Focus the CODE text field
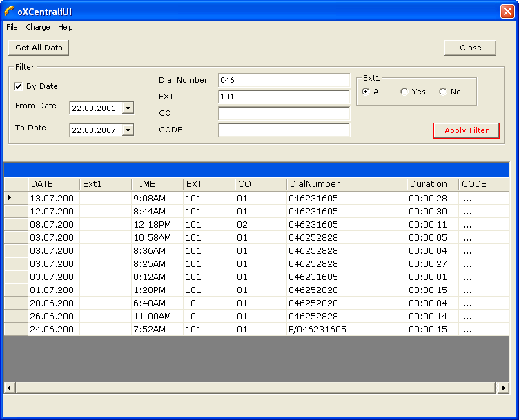 (284, 130)
